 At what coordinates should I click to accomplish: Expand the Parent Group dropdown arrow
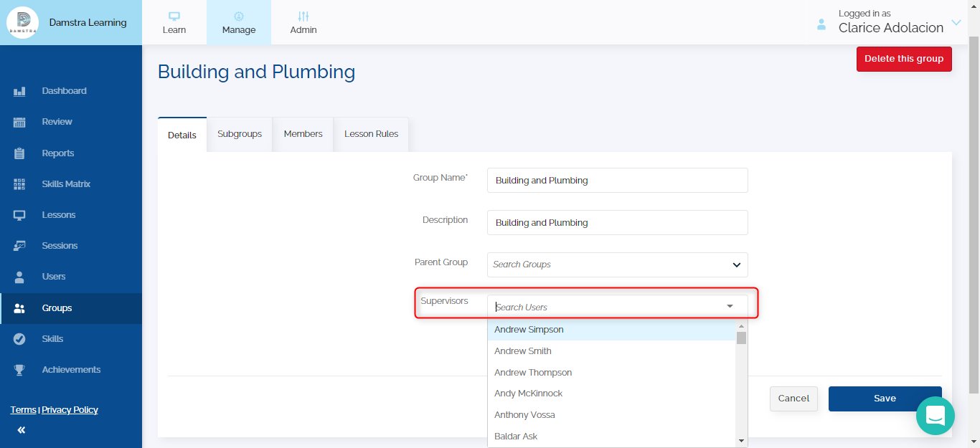click(x=736, y=264)
